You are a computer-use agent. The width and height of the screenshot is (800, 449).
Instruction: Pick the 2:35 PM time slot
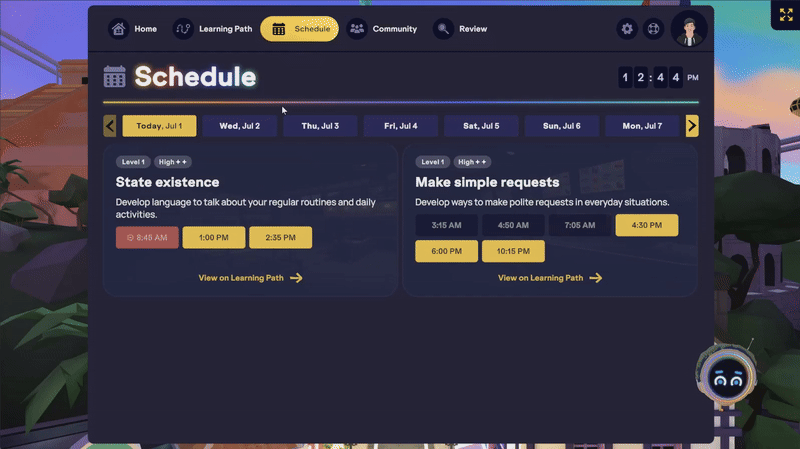pos(281,238)
